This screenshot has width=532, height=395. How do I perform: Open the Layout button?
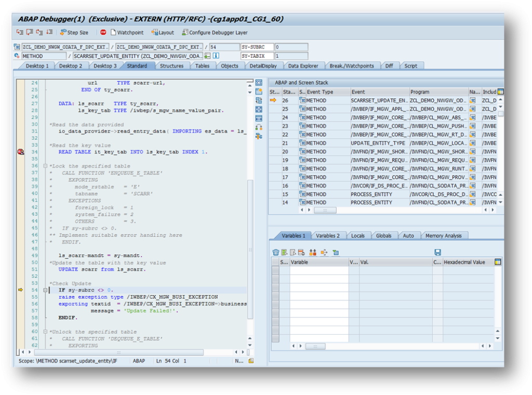163,33
